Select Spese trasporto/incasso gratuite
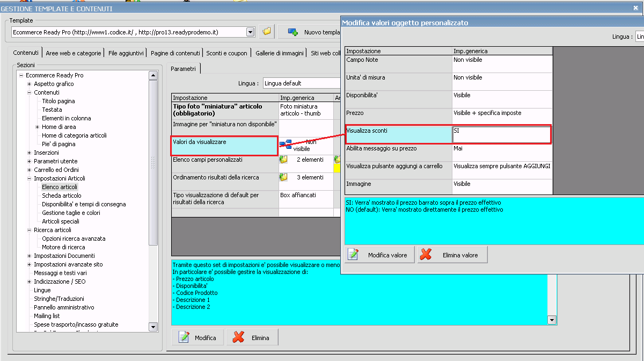Image resolution: width=644 pixels, height=361 pixels. coord(76,324)
